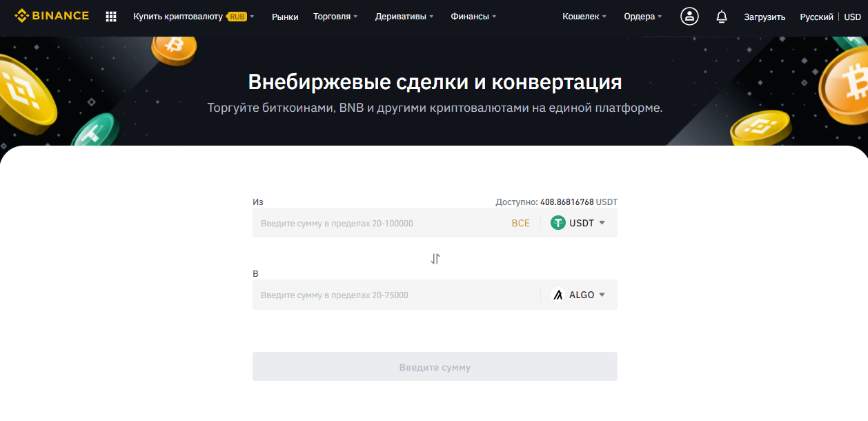Expand the Деривативы menu

404,17
